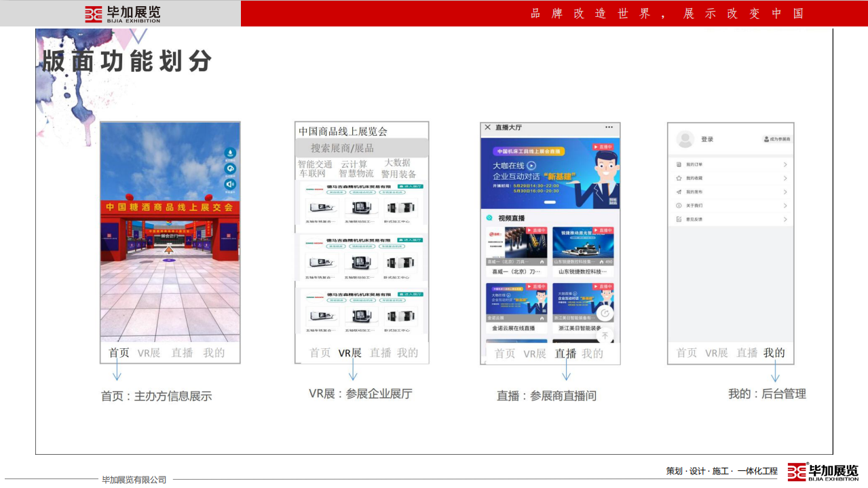Click the circular refresh icon in live hall
This screenshot has width=868, height=488.
605,313
